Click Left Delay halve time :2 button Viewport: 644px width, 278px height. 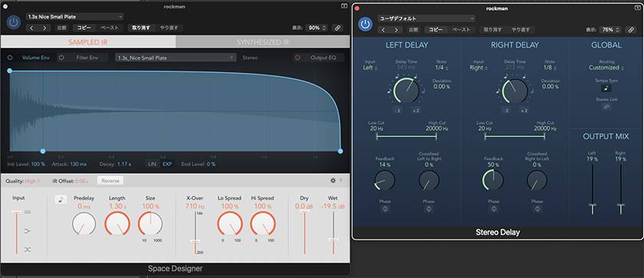pyautogui.click(x=399, y=110)
